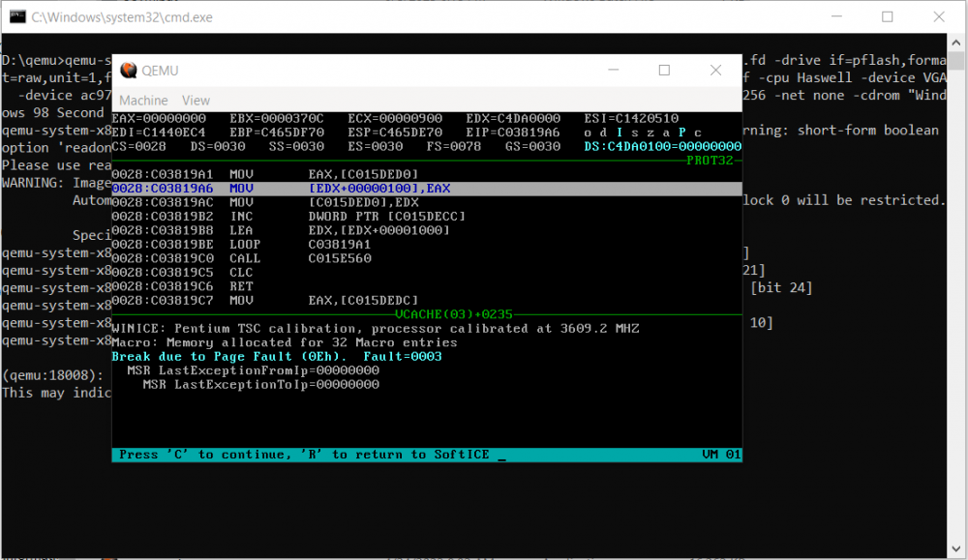The height and width of the screenshot is (560, 968).
Task: Maximize the QEMU window
Action: point(664,71)
